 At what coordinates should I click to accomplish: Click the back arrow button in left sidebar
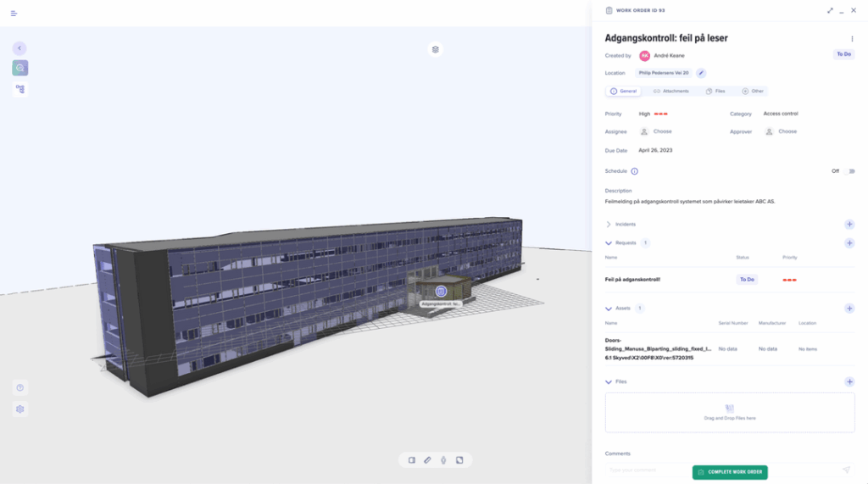pos(19,48)
